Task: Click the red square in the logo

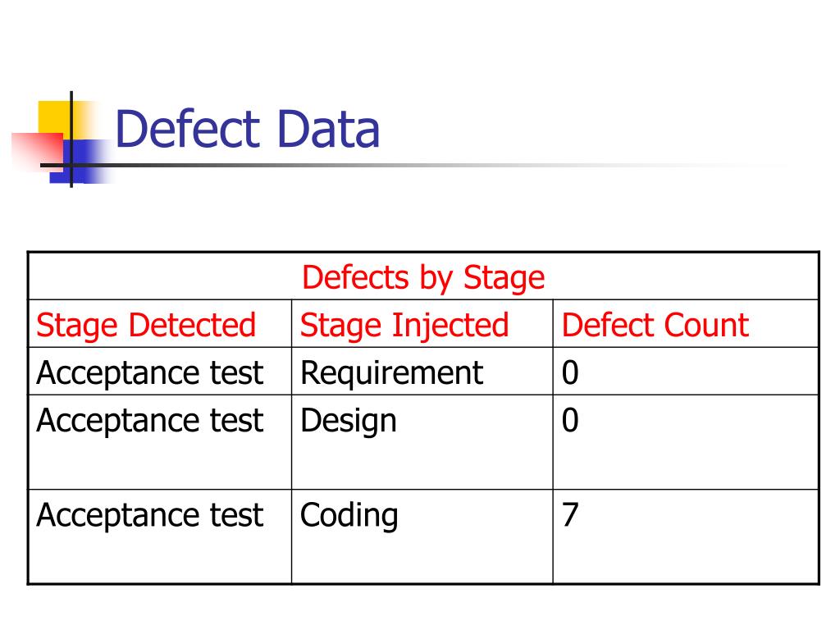Action: tap(38, 152)
